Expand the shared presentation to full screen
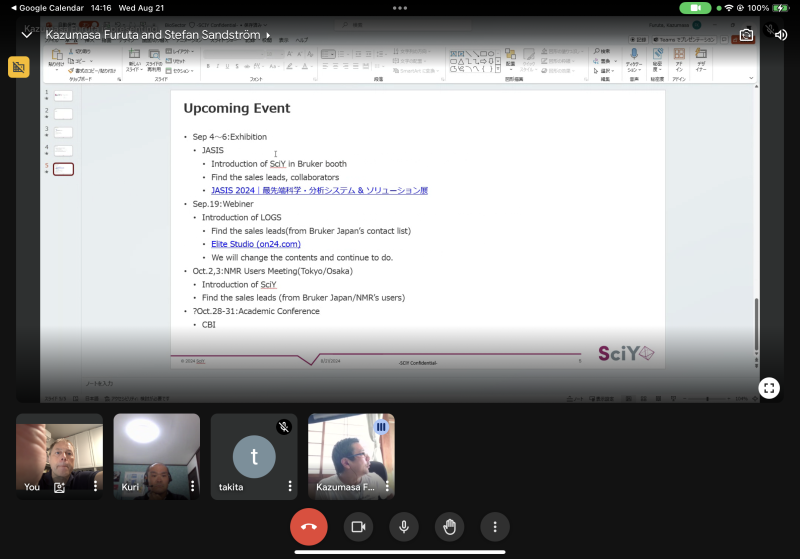This screenshot has width=800, height=559. [x=769, y=388]
